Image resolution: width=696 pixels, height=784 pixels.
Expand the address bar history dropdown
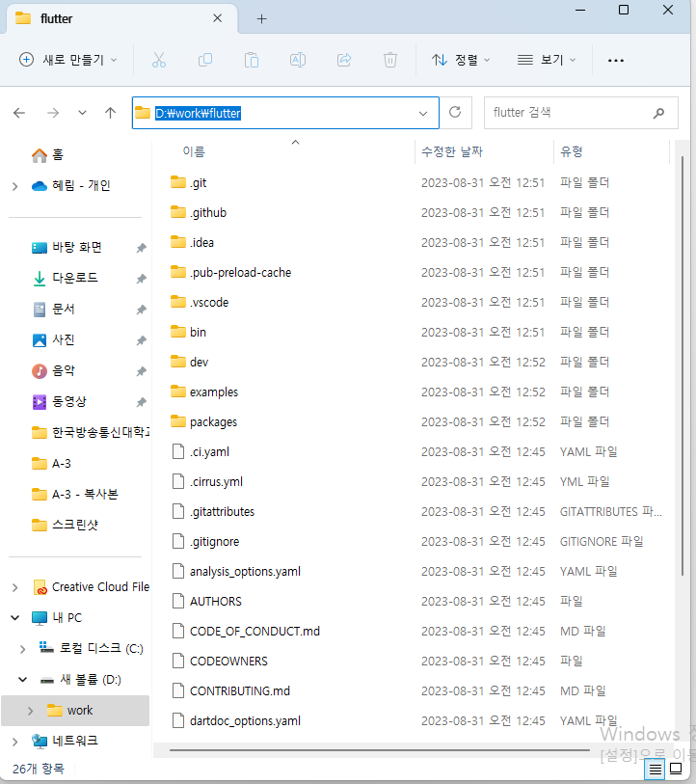click(x=423, y=114)
